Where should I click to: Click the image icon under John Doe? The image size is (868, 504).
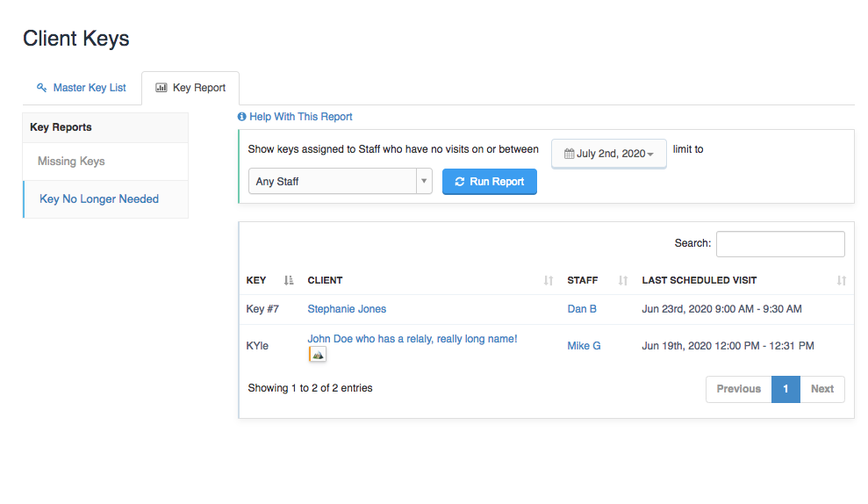(x=317, y=355)
